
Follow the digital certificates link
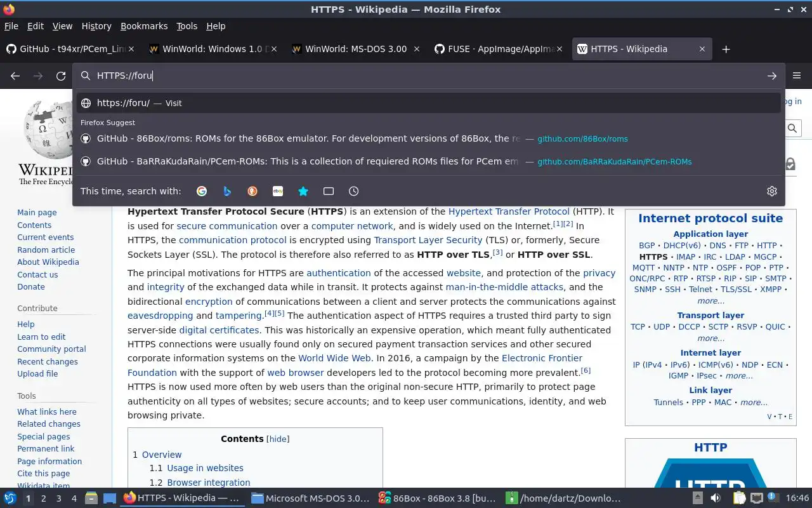[219, 330]
